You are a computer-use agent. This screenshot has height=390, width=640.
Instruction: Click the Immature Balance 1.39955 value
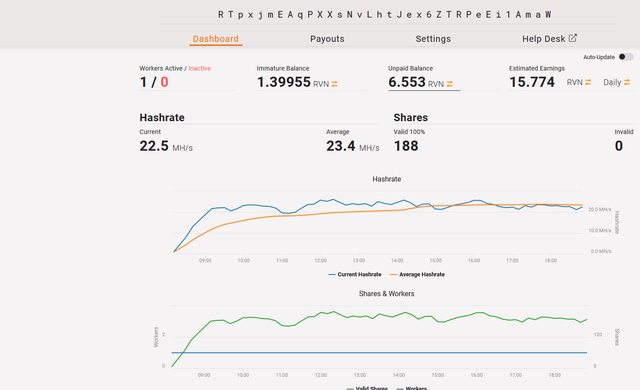pos(284,82)
